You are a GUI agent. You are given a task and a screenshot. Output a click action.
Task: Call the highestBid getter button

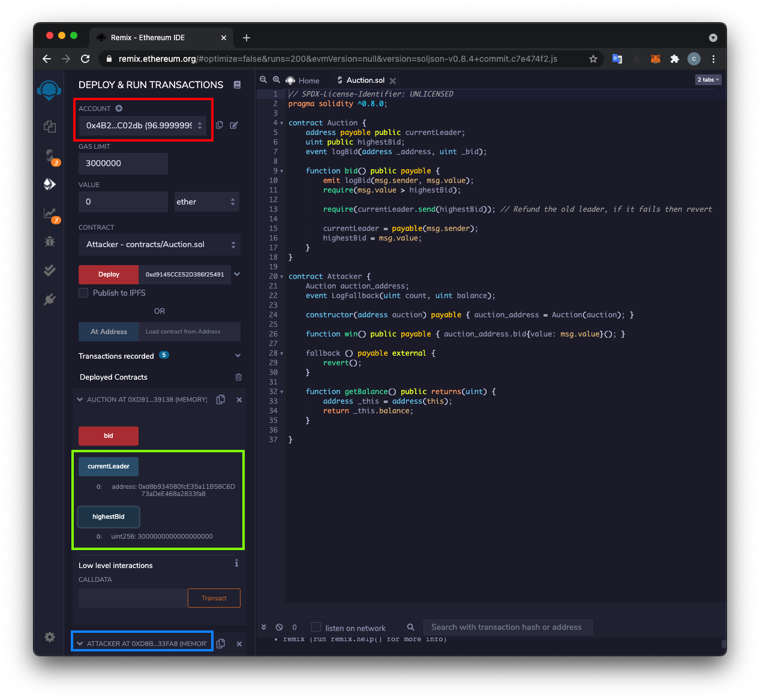(x=109, y=517)
